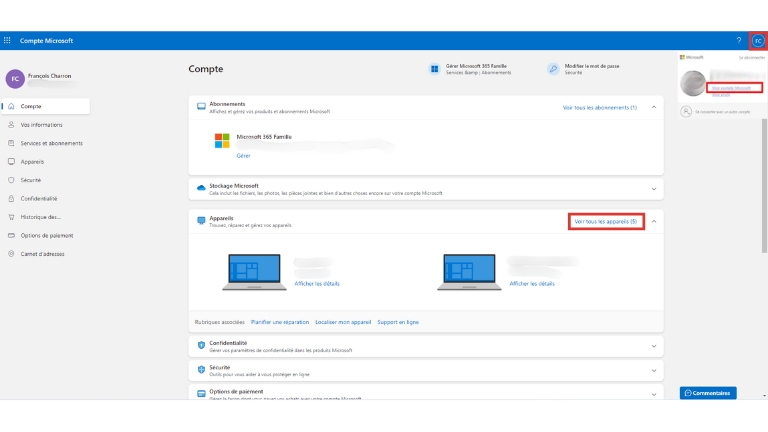Click the Sécurité shield icon in sidebar
The height and width of the screenshot is (432, 768).
11,180
